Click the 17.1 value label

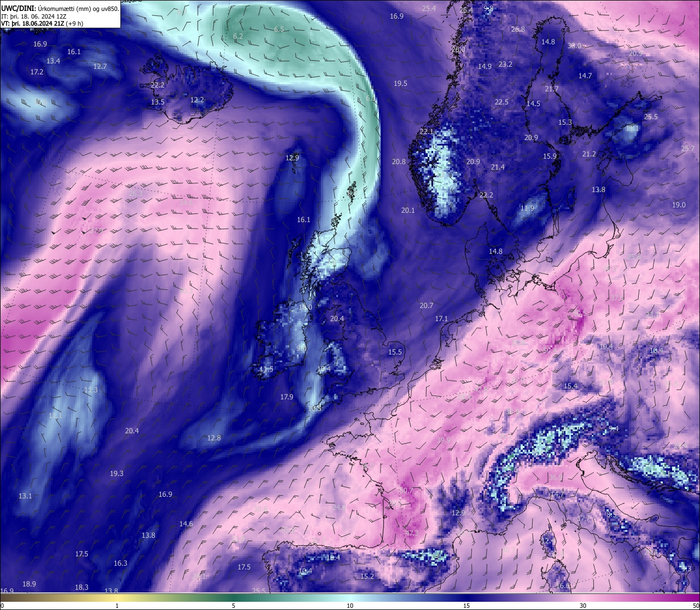coord(441,319)
